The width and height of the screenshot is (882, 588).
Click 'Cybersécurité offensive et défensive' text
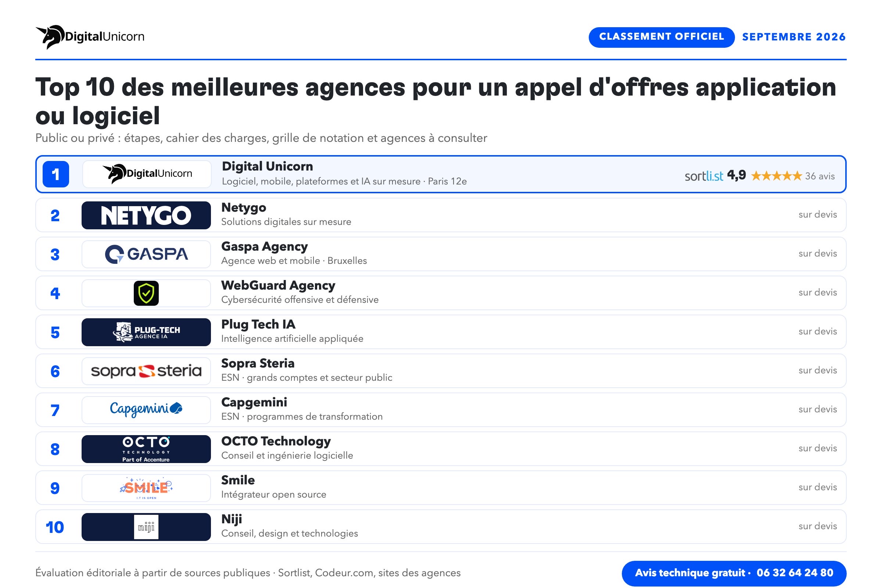pyautogui.click(x=300, y=300)
